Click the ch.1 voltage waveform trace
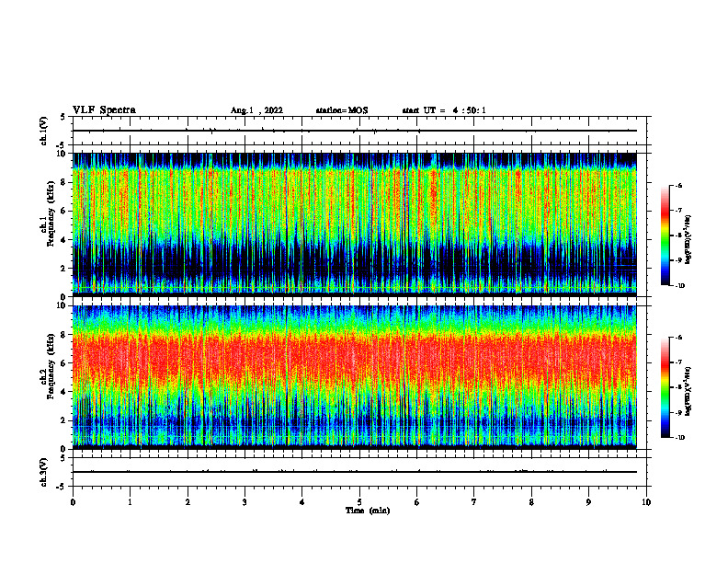The height and width of the screenshot is (563, 728). [355, 131]
